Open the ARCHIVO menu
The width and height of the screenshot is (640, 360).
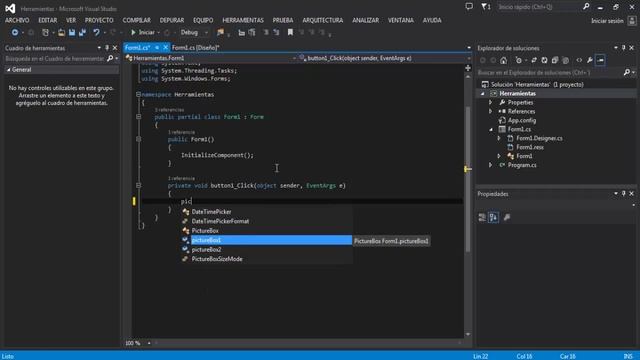(x=17, y=20)
